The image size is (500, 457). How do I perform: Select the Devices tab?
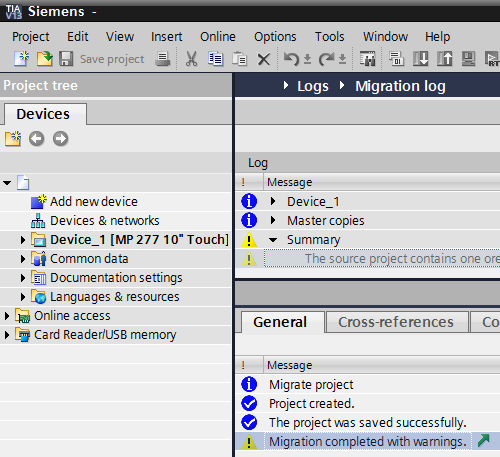[x=45, y=114]
